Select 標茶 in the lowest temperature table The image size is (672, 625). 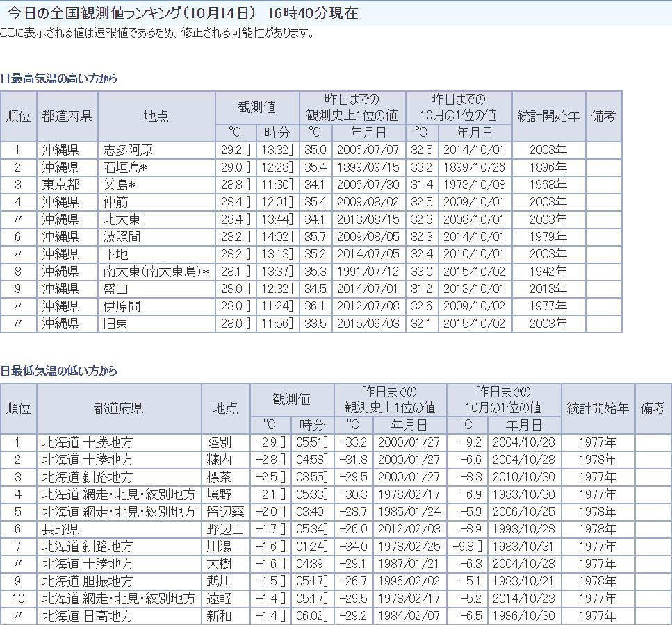219,477
